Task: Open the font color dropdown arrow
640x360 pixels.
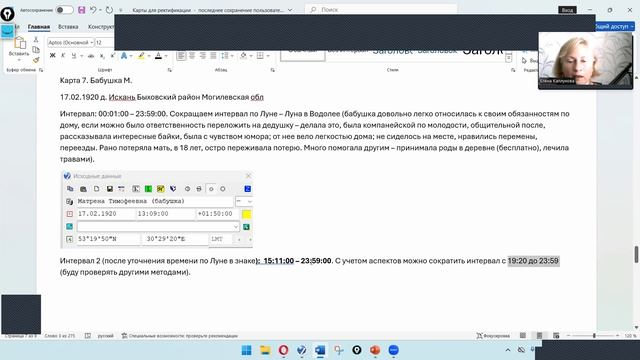Action: (x=166, y=56)
